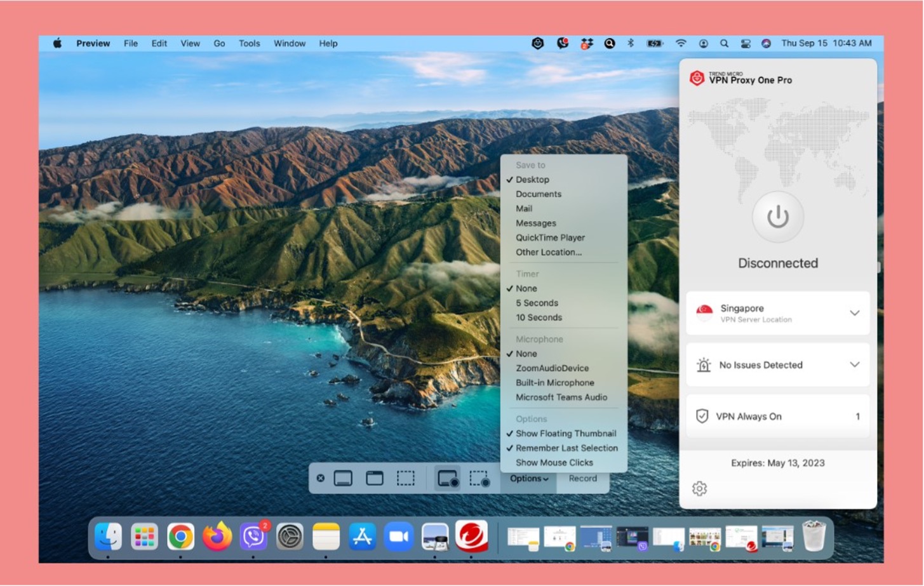924x586 pixels.
Task: Choose Built-in Microphone from the menu
Action: (554, 383)
